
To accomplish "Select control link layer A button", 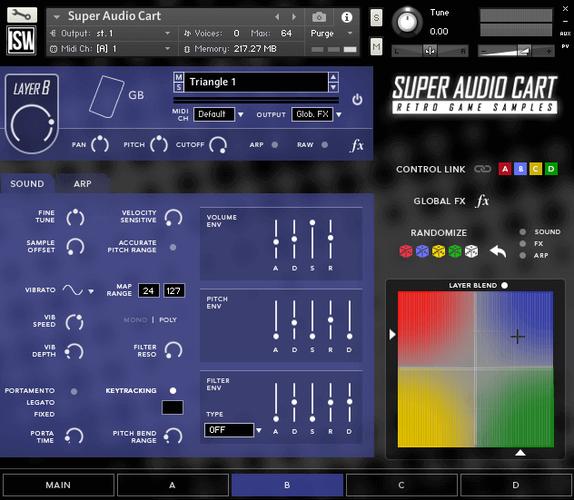I will tap(505, 169).
